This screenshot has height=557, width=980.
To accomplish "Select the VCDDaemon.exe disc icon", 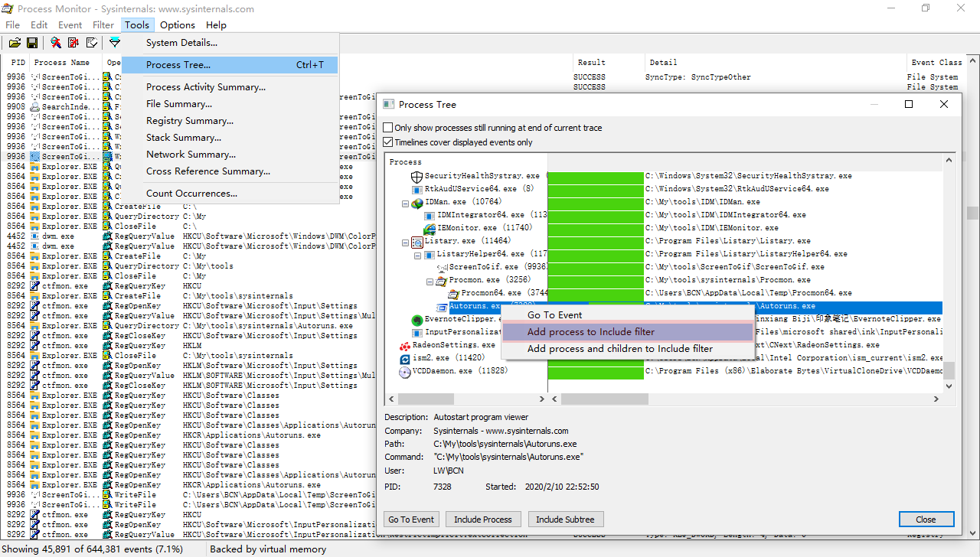I will click(404, 371).
